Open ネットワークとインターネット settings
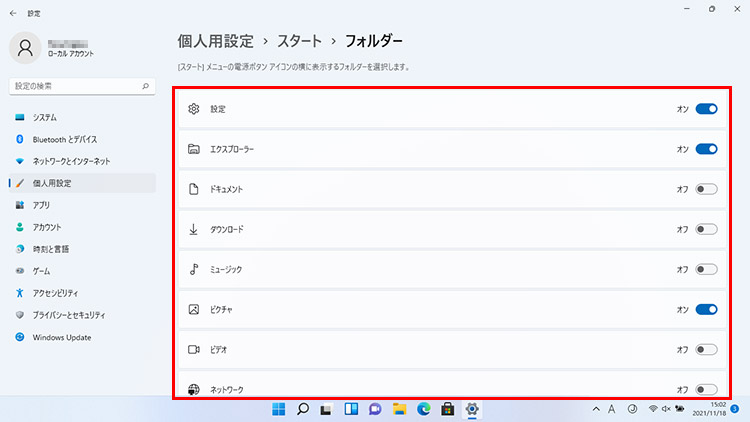The height and width of the screenshot is (422, 750). [72, 161]
